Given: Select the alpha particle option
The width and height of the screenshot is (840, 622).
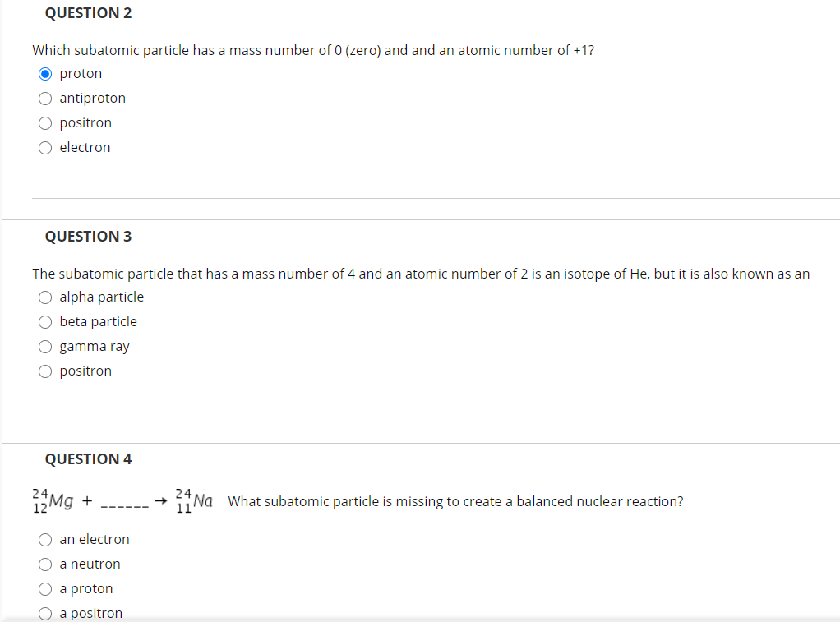Looking at the screenshot, I should click(45, 297).
